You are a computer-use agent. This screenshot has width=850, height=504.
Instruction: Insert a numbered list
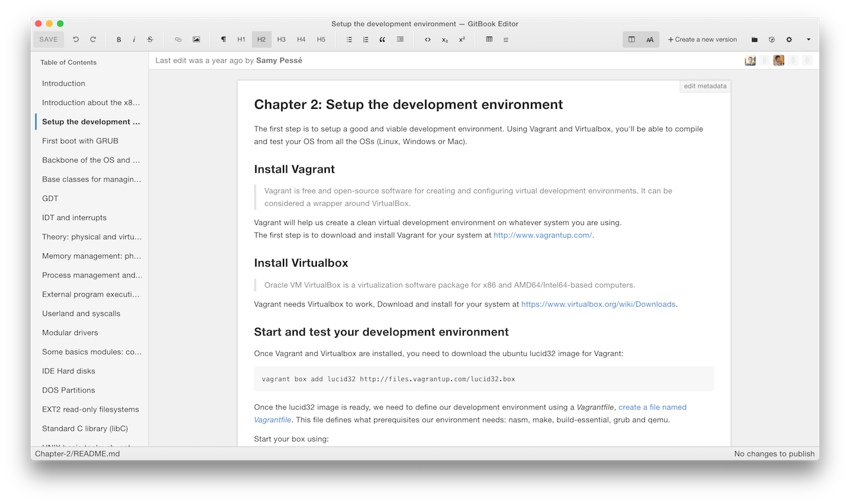[366, 39]
